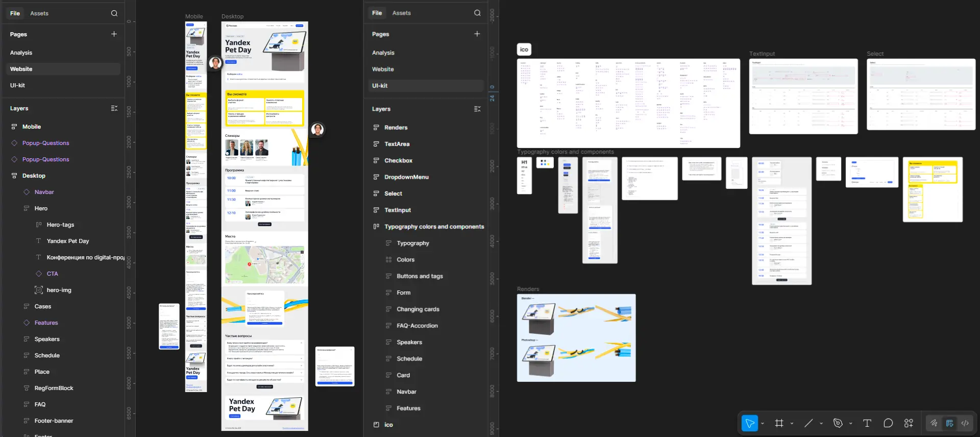Viewport: 980px width, 437px height.
Task: Open shape tools dropdown next to Line
Action: coord(821,423)
